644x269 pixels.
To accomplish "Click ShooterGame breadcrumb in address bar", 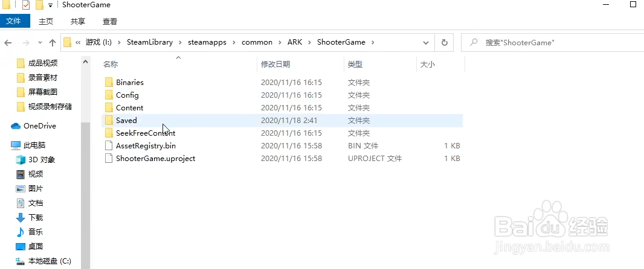I will 341,42.
